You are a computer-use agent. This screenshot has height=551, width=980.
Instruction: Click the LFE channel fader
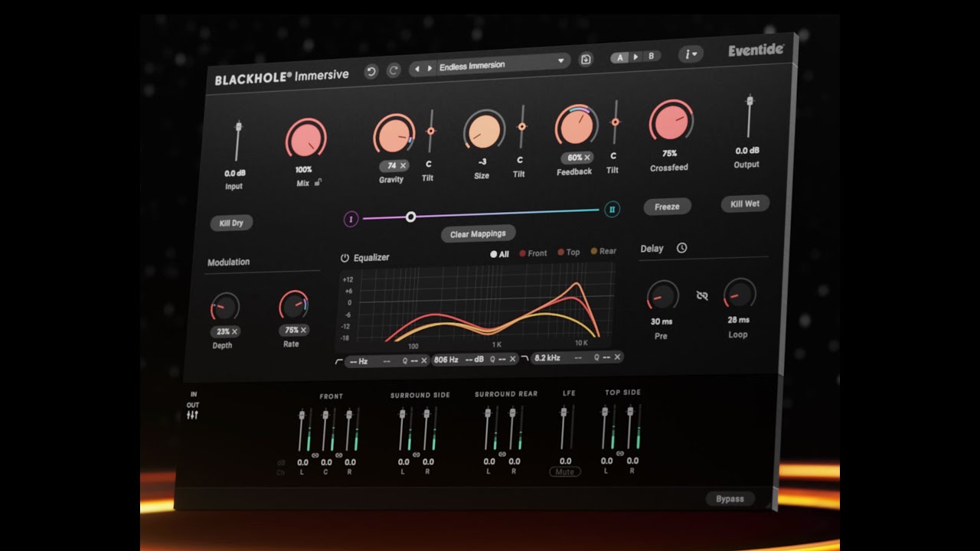pos(564,427)
